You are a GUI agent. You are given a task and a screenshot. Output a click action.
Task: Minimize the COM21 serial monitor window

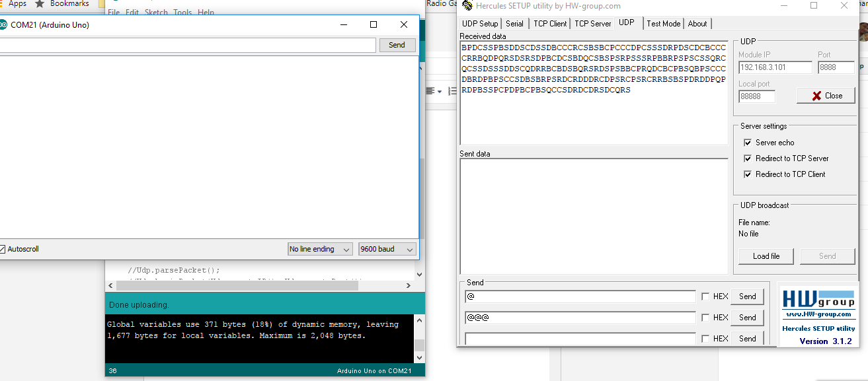pyautogui.click(x=344, y=24)
